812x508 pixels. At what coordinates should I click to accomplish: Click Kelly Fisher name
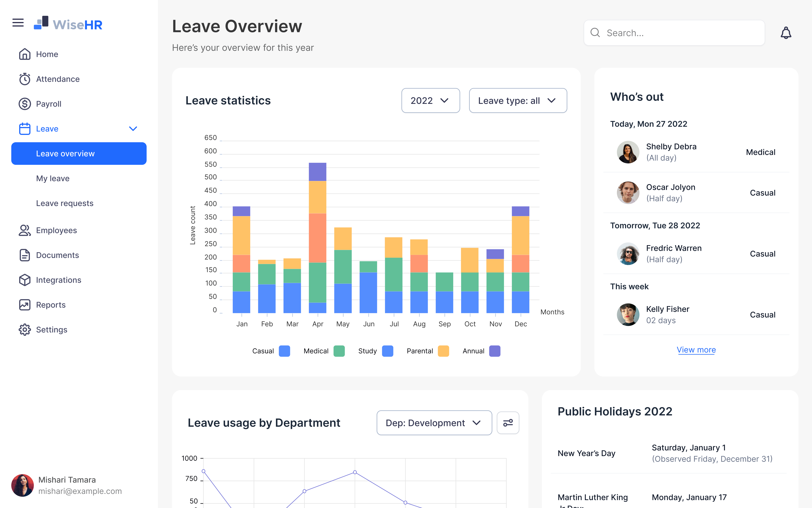pos(668,309)
